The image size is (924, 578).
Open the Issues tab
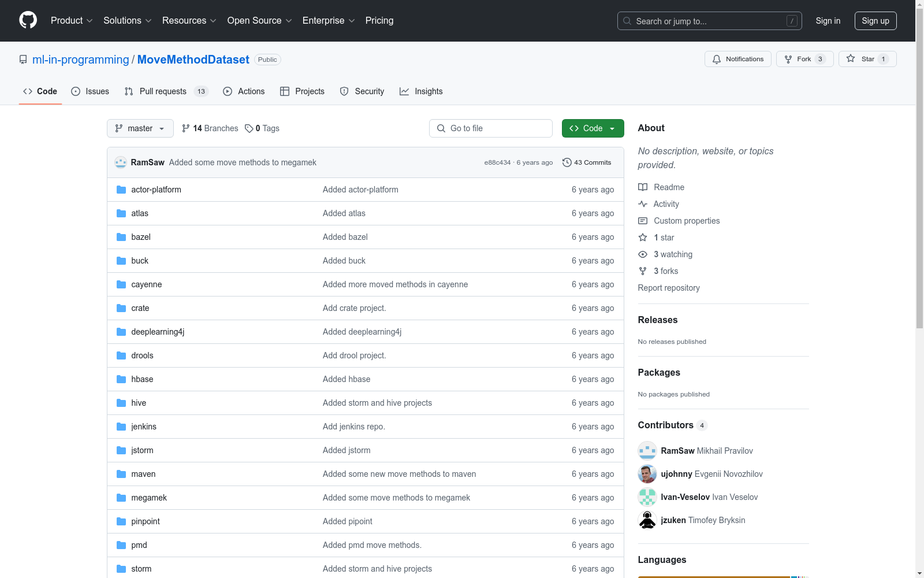[x=90, y=91]
